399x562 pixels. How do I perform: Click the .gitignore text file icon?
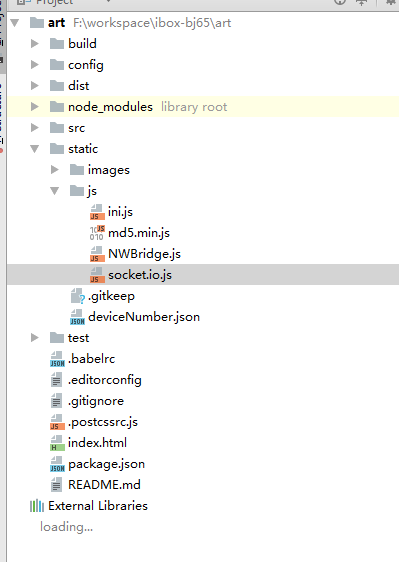[56, 401]
